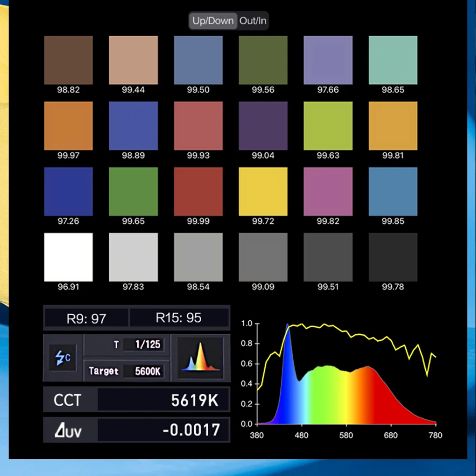Viewport: 476px width, 476px height.
Task: Click the dark brown swatch labeled 98.82
Action: 68,60
